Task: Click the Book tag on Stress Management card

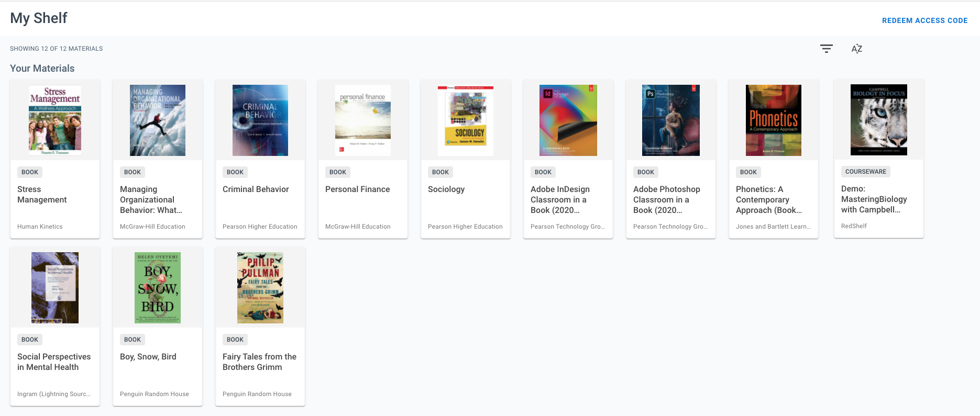Action: pos(30,172)
